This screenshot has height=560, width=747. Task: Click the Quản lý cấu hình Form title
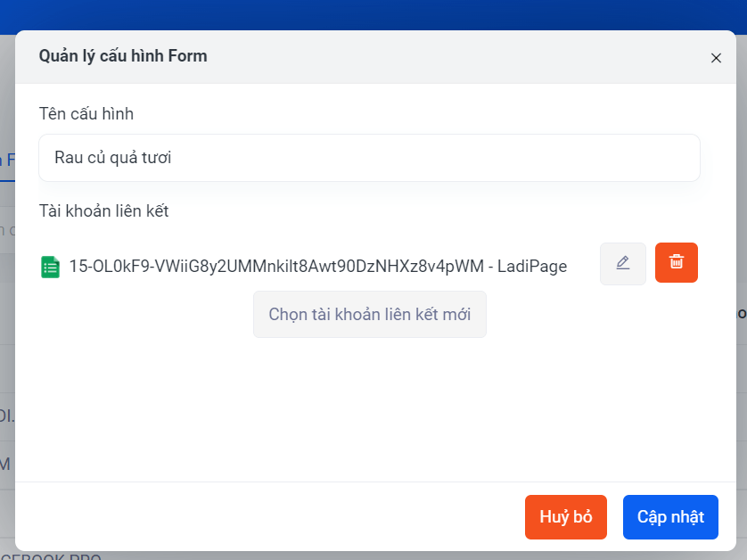pyautogui.click(x=123, y=56)
